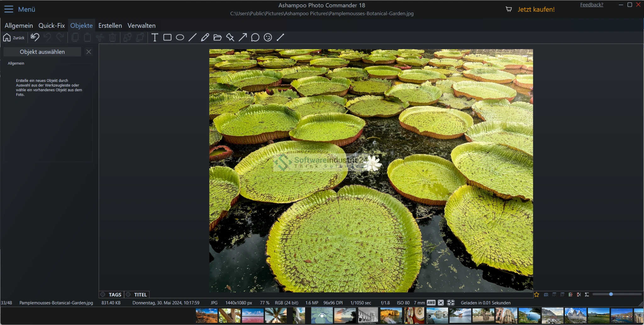This screenshot has width=644, height=325.
Task: Open the palm tree thumbnail
Action: [275, 316]
